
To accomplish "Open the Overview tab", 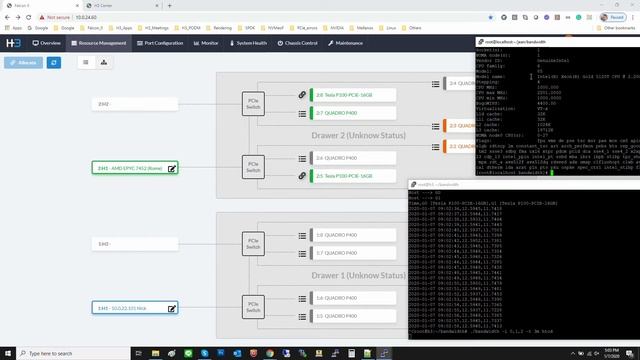I will 47,43.
